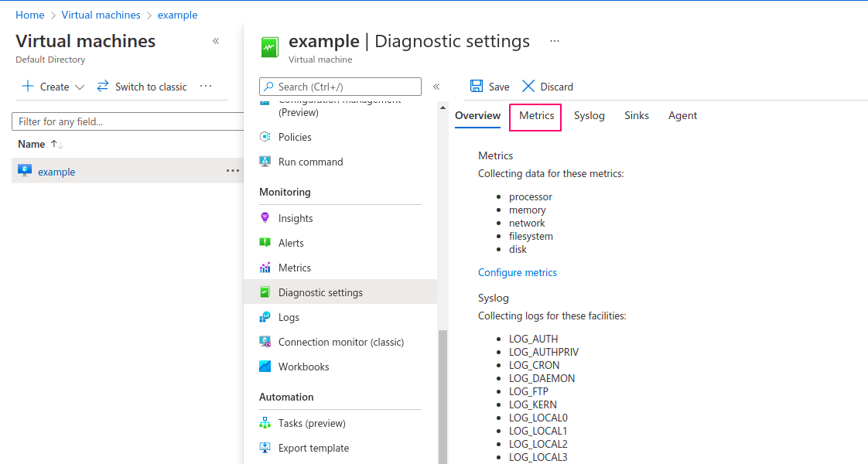Sort by Name column arrows
Viewport: 868px width, 464px height.
[x=57, y=145]
